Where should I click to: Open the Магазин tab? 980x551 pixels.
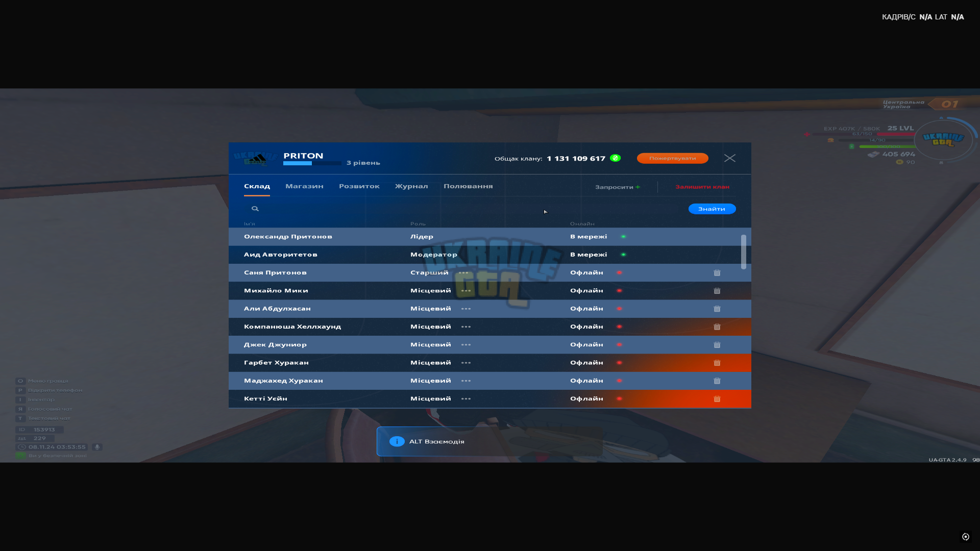tap(304, 186)
